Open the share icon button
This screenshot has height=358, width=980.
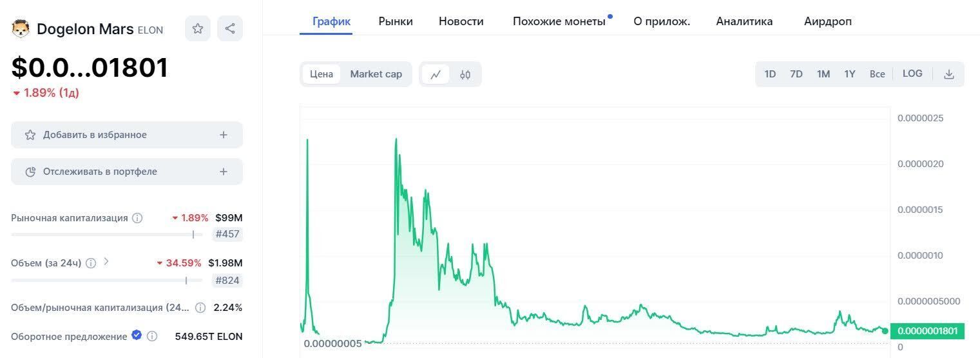pyautogui.click(x=230, y=28)
